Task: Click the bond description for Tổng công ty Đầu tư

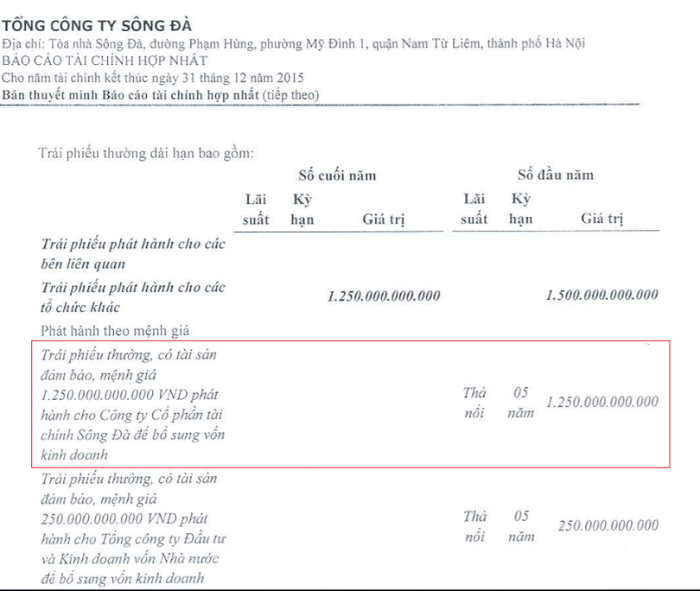Action: click(133, 526)
